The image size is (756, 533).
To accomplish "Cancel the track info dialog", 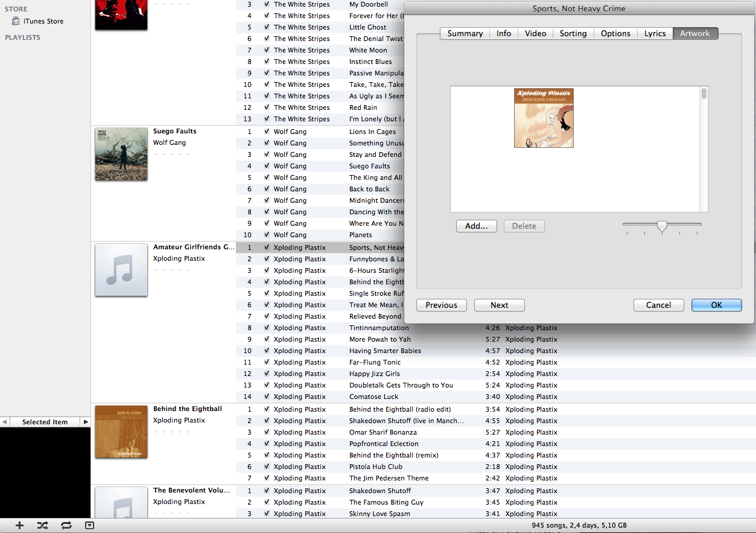I will pos(659,305).
